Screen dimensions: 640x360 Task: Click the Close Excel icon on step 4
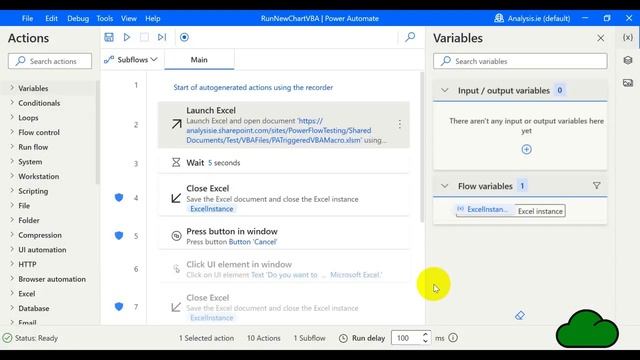pos(176,198)
